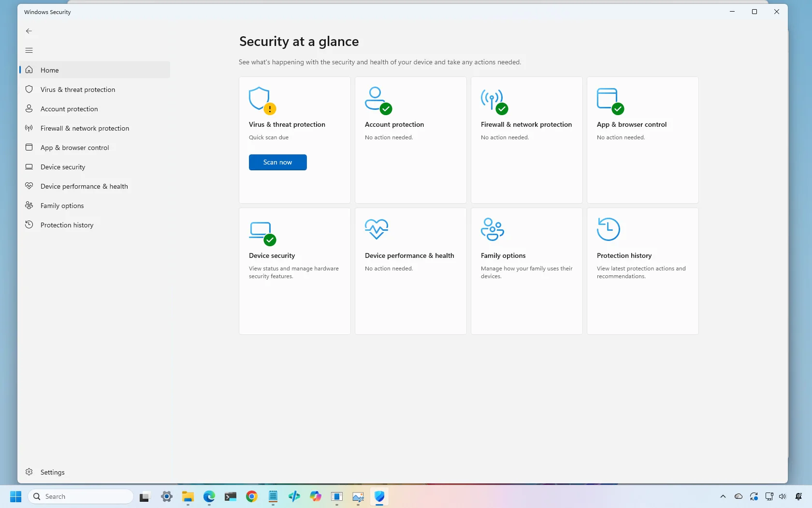Click the taskbar Search box
The image size is (812, 508).
(81, 496)
